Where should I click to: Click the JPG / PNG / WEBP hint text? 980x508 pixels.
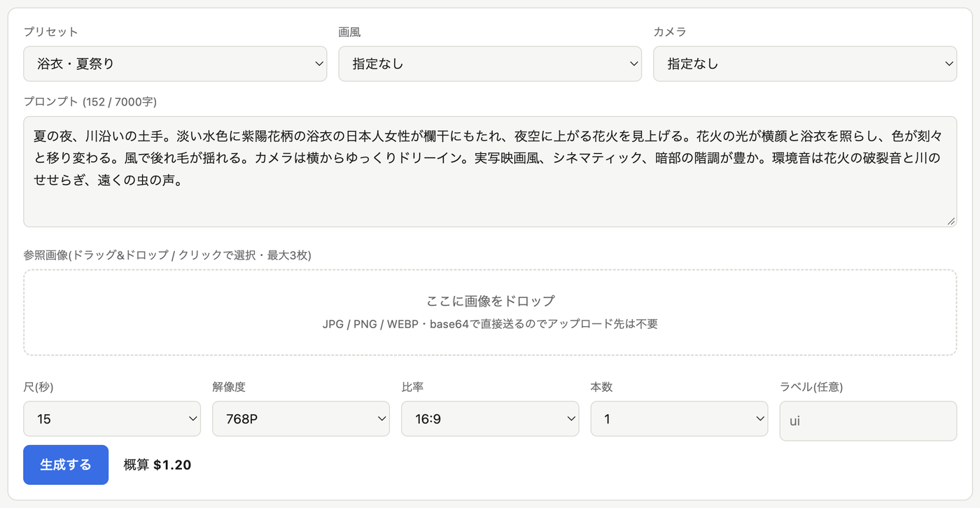pyautogui.click(x=490, y=324)
